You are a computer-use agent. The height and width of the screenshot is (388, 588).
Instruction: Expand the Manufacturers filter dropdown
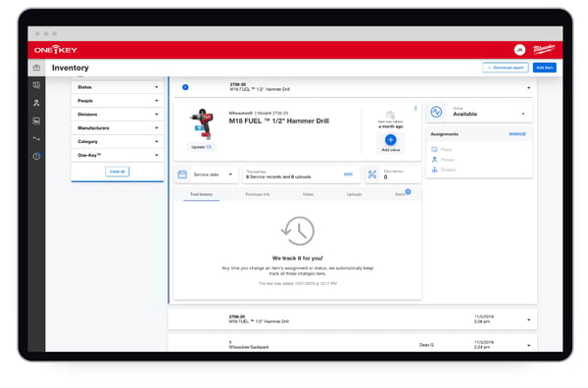pos(118,127)
